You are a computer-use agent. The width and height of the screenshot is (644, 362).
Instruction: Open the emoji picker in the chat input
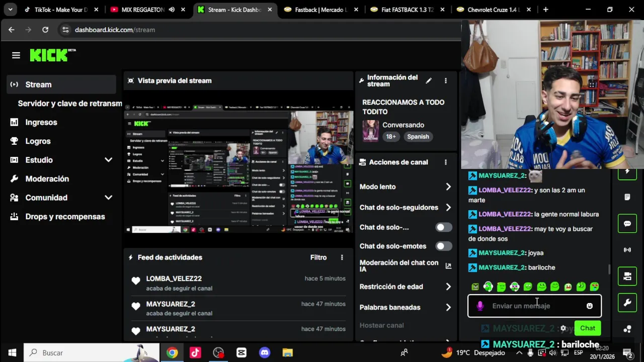(590, 306)
